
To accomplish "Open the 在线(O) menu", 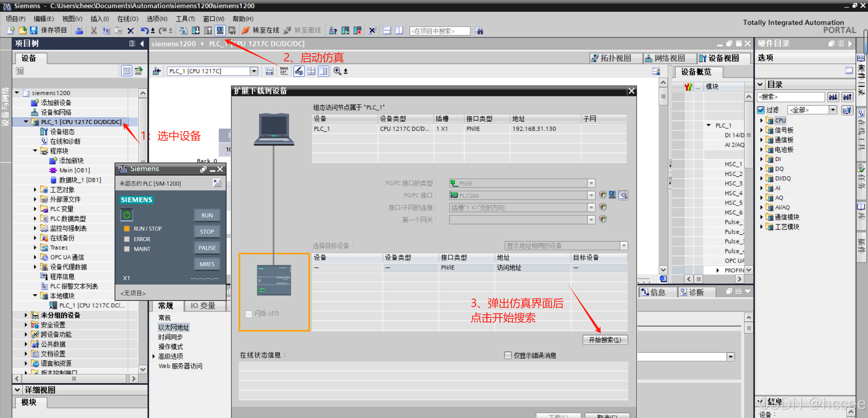I will (x=127, y=19).
